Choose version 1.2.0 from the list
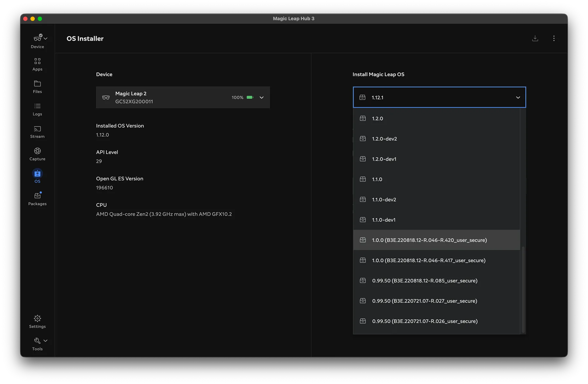The height and width of the screenshot is (384, 588). (436, 119)
